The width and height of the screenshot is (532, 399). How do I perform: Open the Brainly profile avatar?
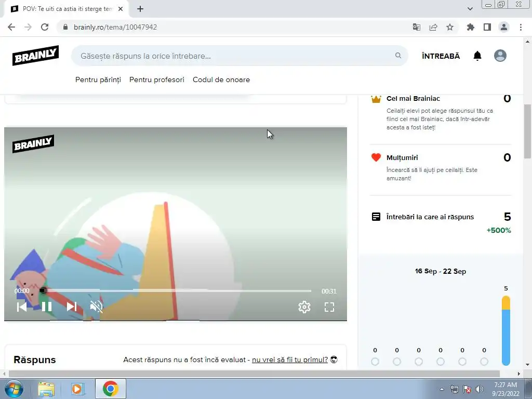point(500,56)
